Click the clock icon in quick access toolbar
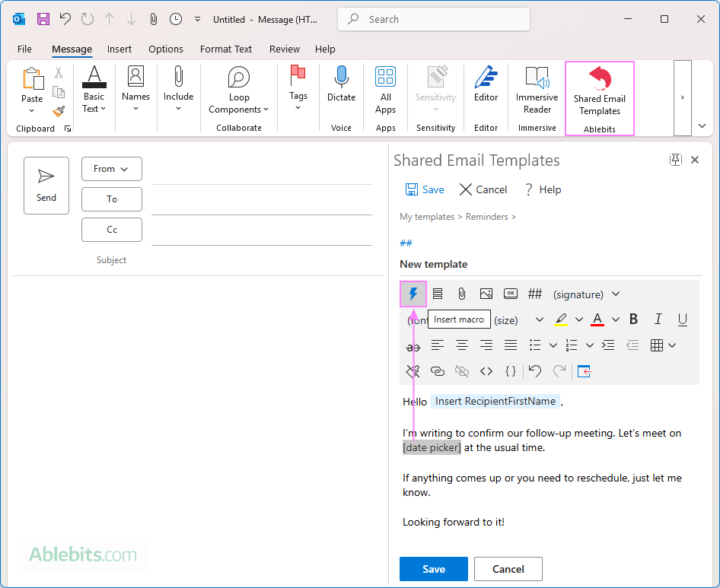 click(x=175, y=19)
